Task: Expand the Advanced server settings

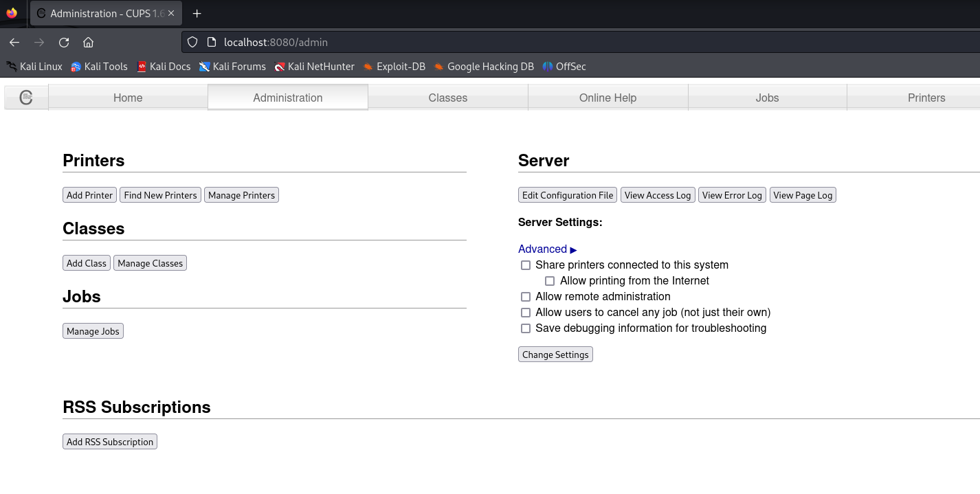Action: 548,249
